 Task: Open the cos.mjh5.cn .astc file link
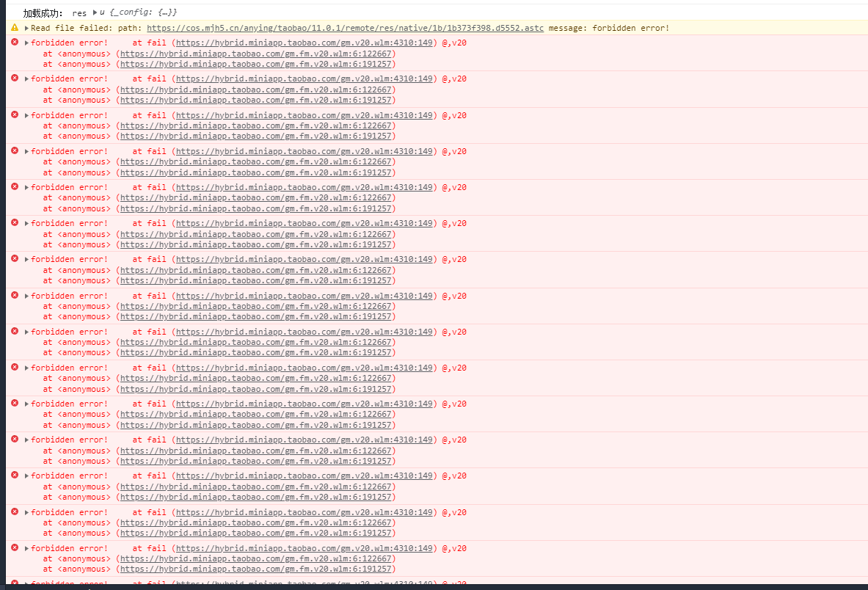[345, 28]
